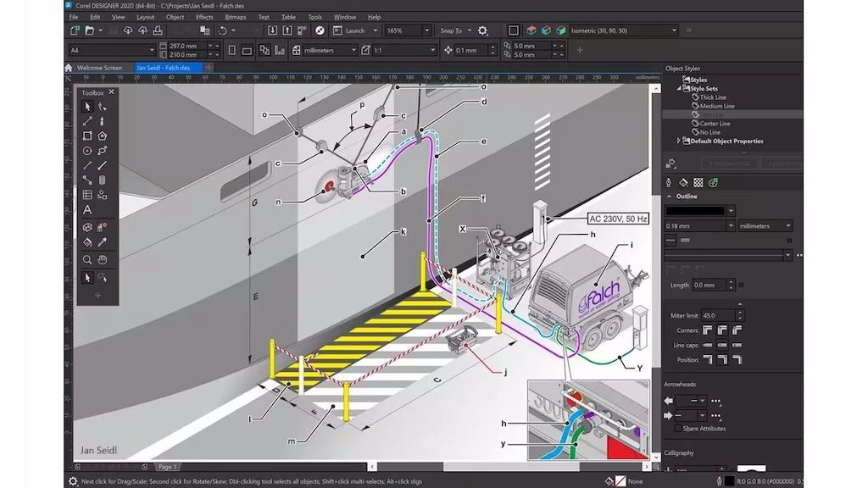Viewport: 868px width, 488px height.
Task: Click the Launch button
Action: click(355, 30)
